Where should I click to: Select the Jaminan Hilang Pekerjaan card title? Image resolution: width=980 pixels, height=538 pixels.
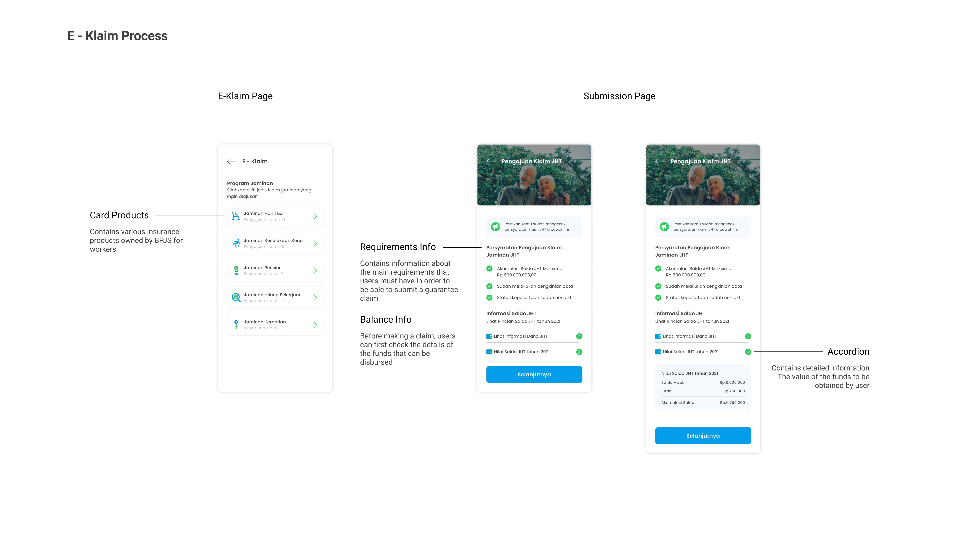273,295
